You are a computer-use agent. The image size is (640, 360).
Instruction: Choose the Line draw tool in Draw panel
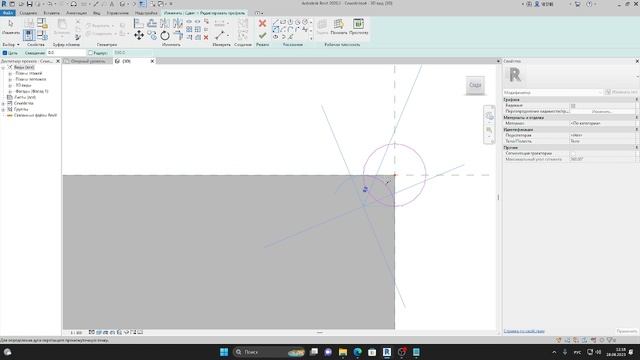click(276, 22)
